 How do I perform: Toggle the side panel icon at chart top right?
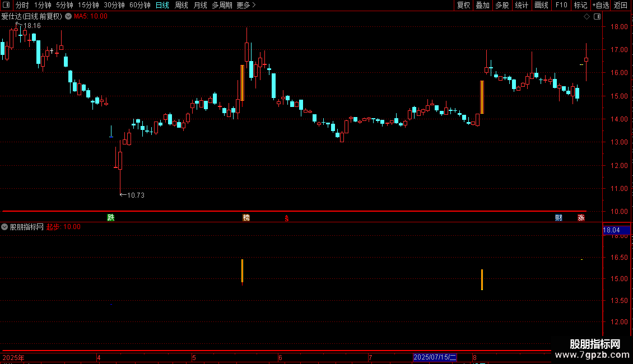tap(598, 17)
